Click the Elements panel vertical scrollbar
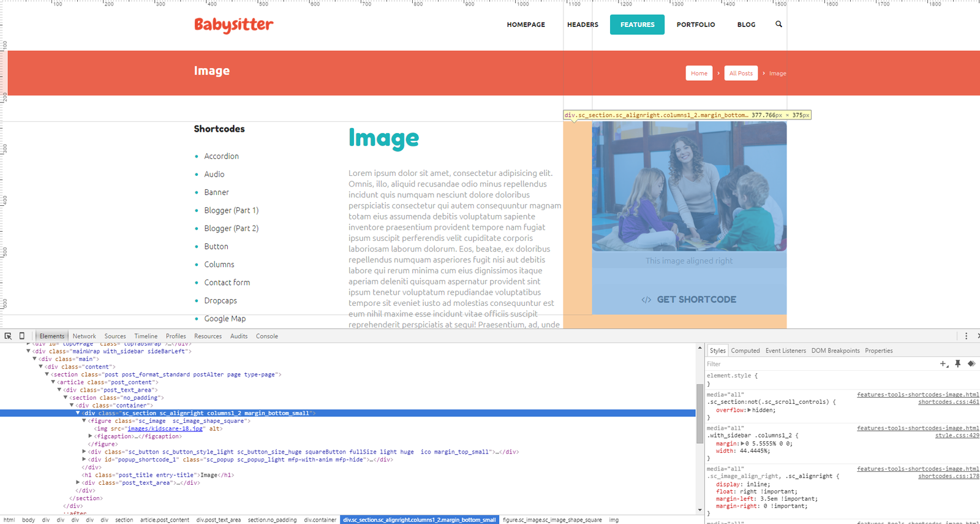980x524 pixels. pyautogui.click(x=699, y=414)
